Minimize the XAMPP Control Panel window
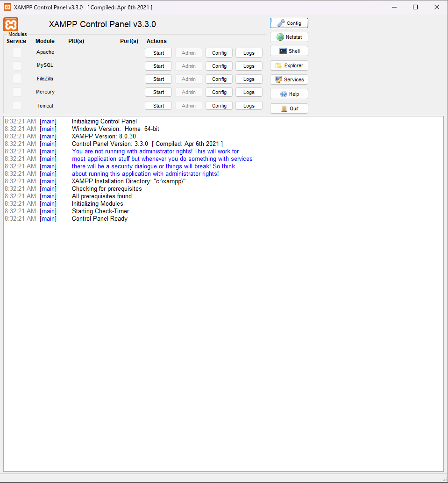The image size is (448, 483). 394,7
